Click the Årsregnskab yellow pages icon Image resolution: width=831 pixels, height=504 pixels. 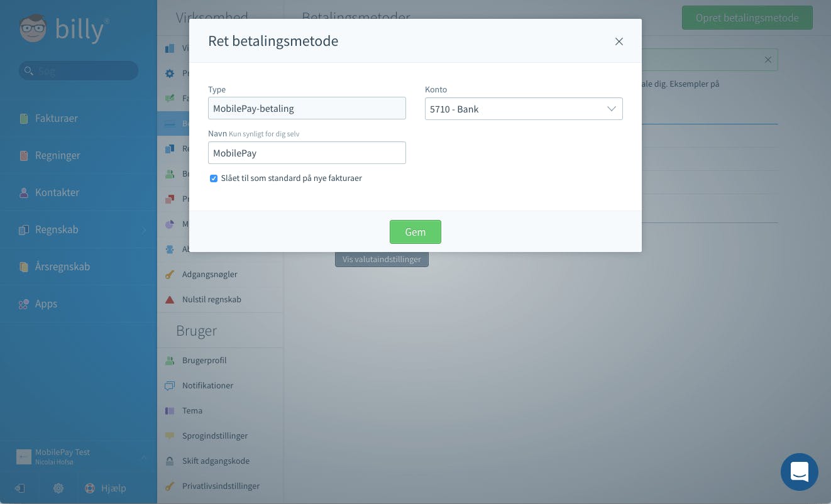[24, 266]
